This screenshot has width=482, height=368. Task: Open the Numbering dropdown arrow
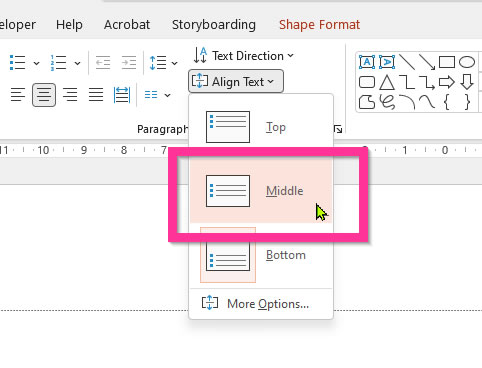coord(77,63)
